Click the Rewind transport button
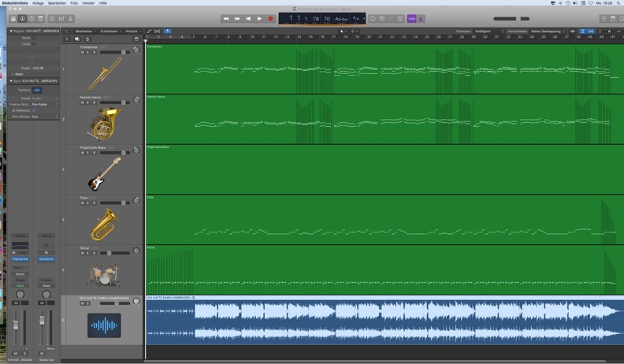The height and width of the screenshot is (364, 624). coord(226,19)
